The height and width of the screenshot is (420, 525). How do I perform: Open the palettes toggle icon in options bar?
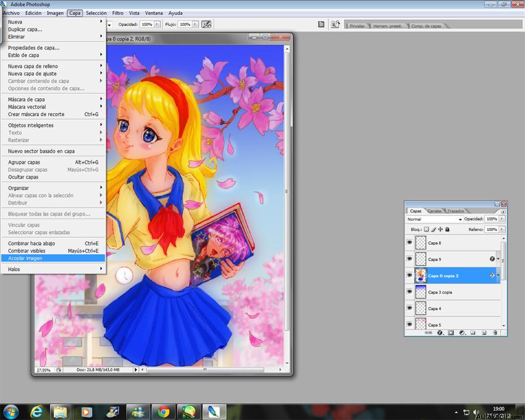(321, 25)
